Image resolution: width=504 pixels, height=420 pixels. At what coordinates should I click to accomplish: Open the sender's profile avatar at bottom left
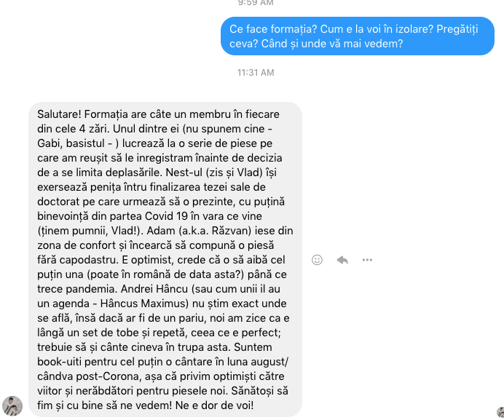coord(12,406)
